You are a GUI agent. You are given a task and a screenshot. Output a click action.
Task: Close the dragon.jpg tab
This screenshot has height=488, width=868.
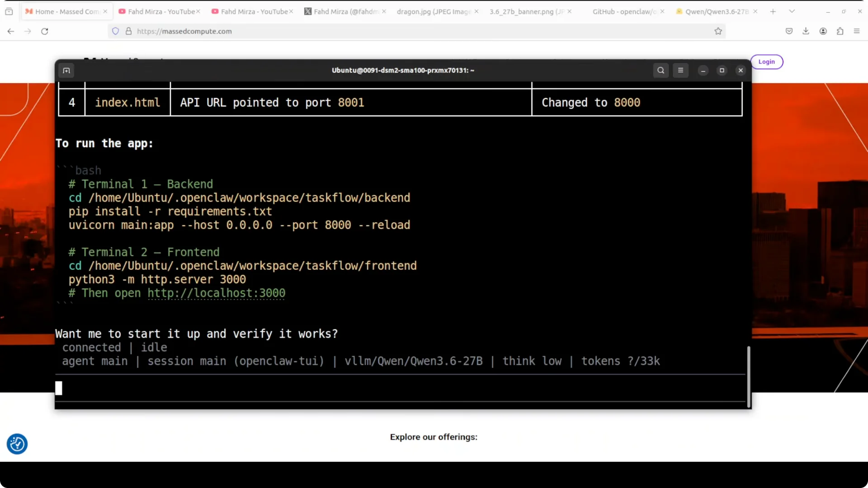pos(476,12)
